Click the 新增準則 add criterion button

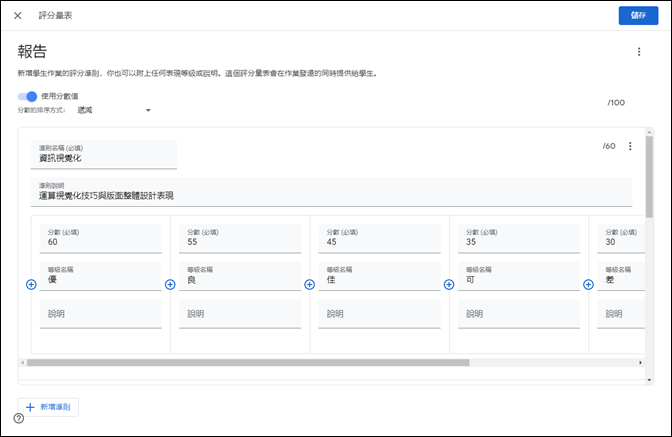(48, 407)
